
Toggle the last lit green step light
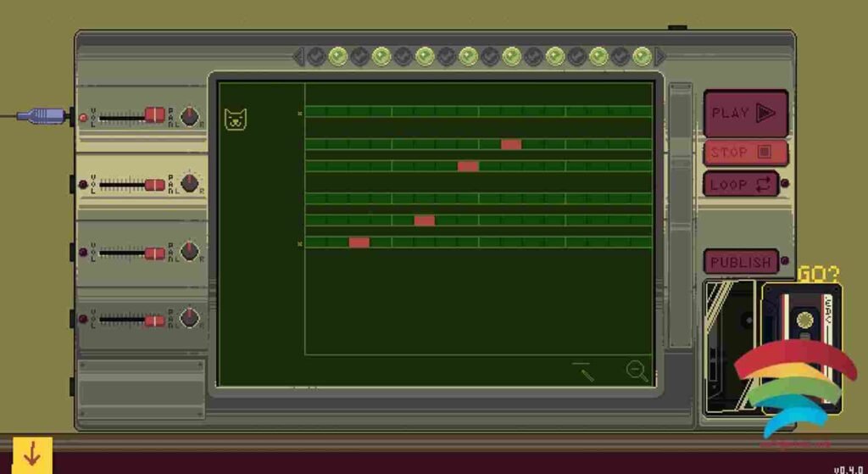pos(642,57)
